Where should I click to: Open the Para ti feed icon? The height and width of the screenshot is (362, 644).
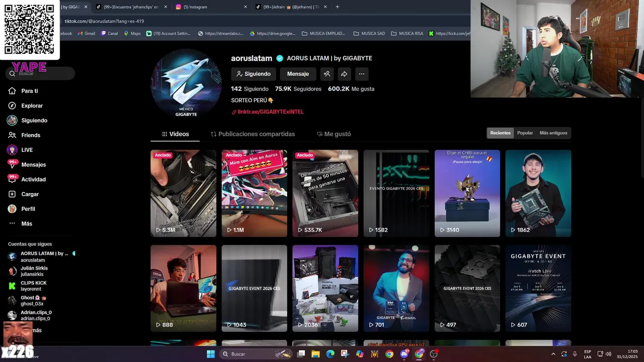12,91
